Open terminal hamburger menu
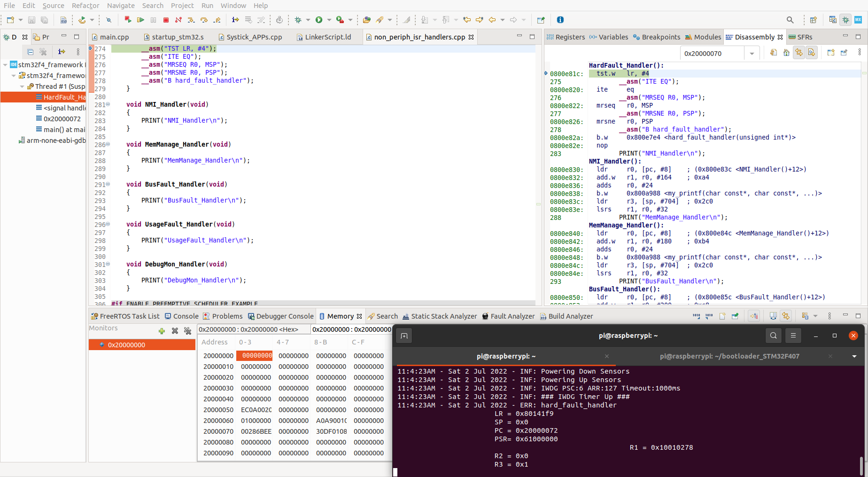This screenshot has height=477, width=868. [x=793, y=336]
